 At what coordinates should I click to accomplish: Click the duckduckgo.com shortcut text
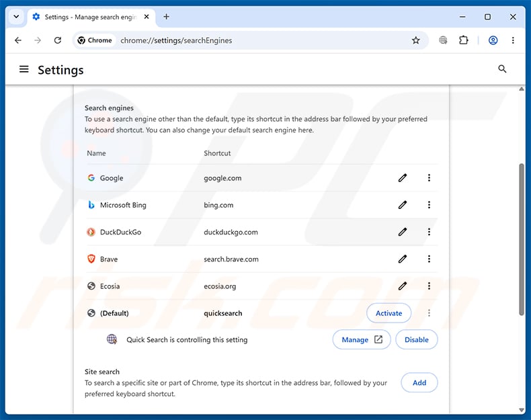231,232
